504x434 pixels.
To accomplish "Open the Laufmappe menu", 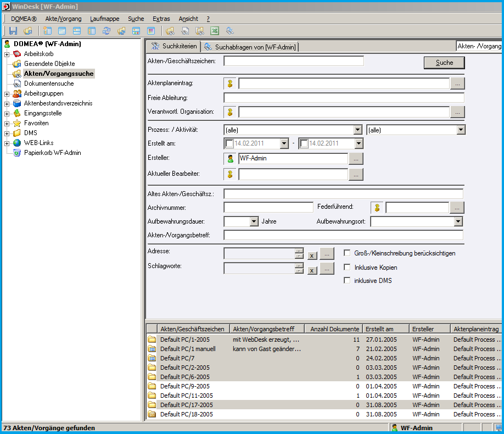I will 104,19.
